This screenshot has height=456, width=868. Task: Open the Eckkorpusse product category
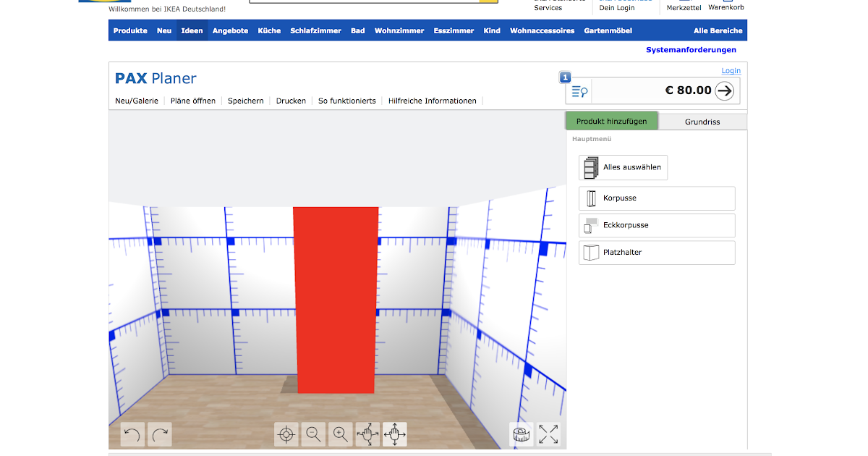click(x=657, y=225)
